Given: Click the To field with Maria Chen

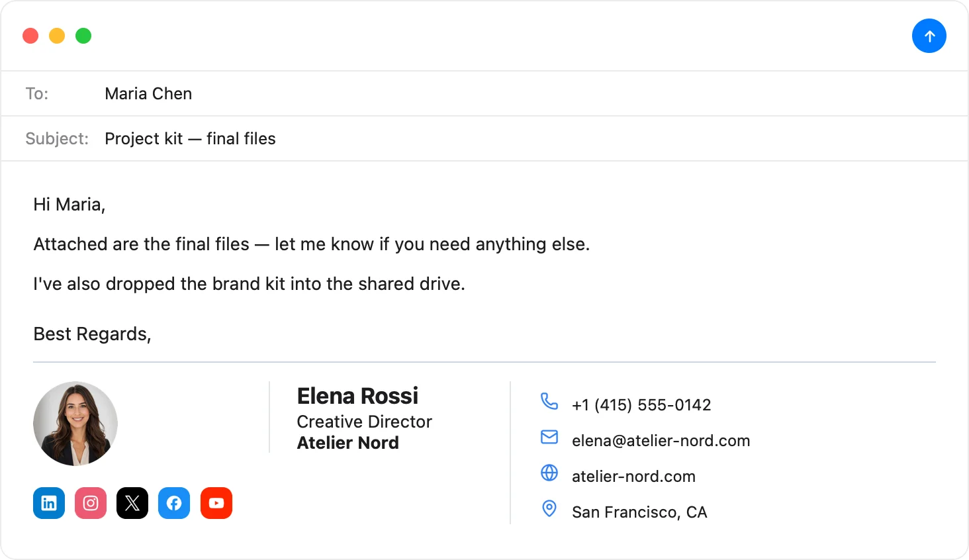Looking at the screenshot, I should click(x=484, y=93).
